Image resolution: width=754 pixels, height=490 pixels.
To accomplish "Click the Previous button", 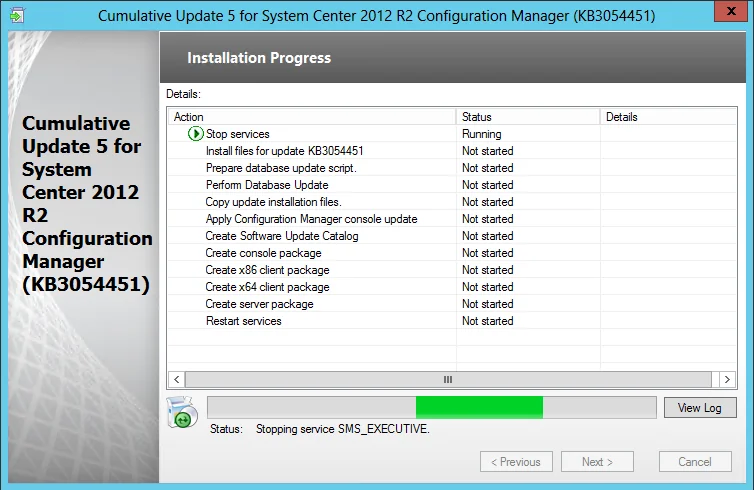I will coord(516,462).
